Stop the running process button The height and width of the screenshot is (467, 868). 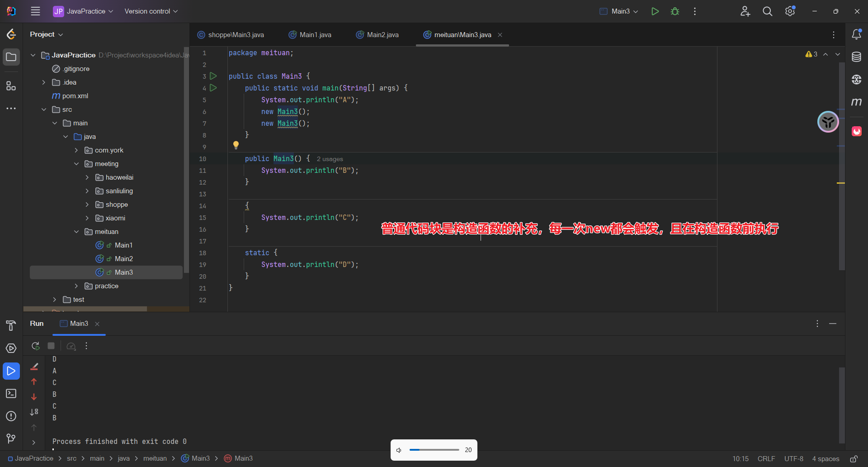point(51,346)
